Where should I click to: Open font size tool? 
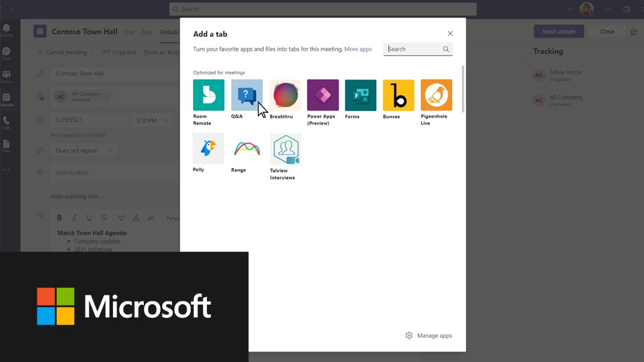(151, 218)
